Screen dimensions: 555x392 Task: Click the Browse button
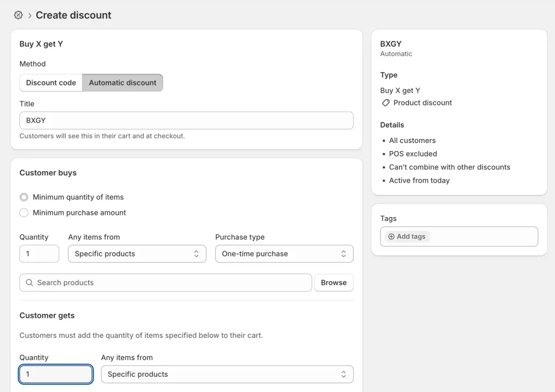coord(333,282)
